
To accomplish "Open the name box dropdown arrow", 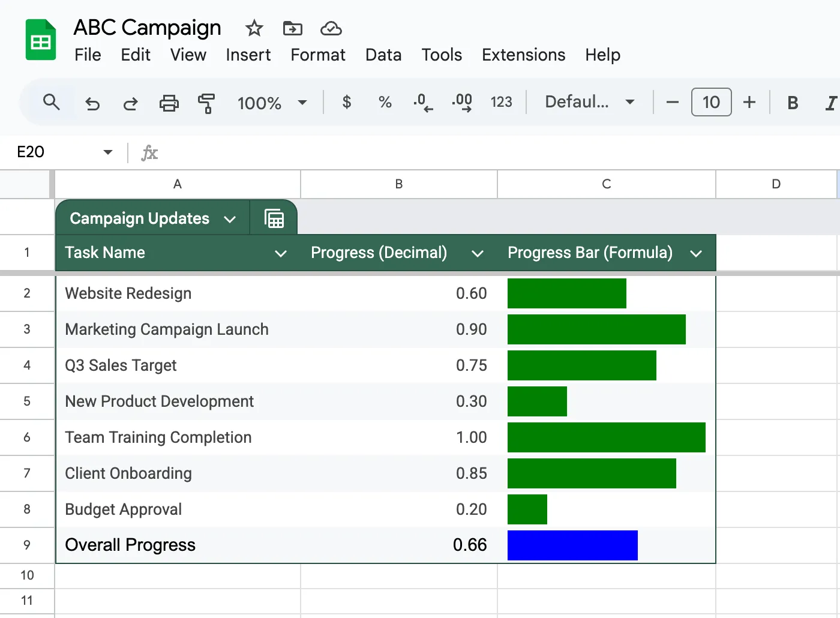I will coord(108,152).
